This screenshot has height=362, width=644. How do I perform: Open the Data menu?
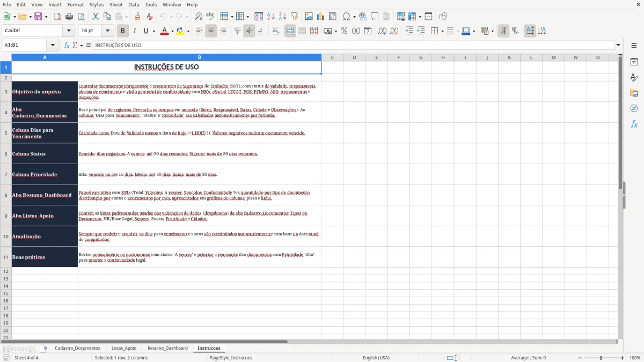(x=134, y=4)
